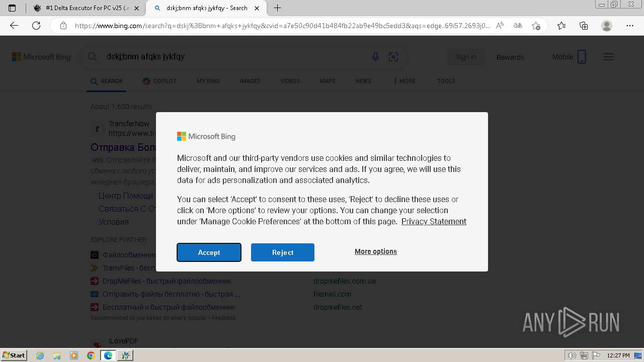Open the Collections icon
644x362 pixels.
pos(584,26)
